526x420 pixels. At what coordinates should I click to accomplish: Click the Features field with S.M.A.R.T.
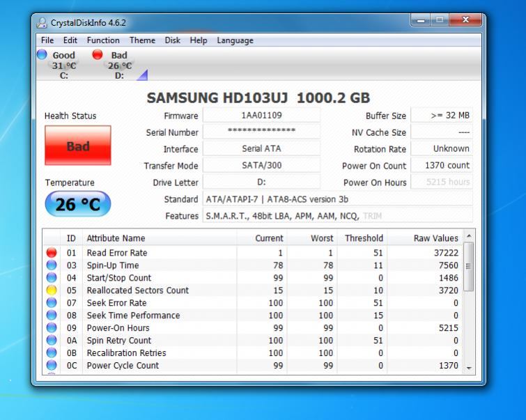pos(337,216)
